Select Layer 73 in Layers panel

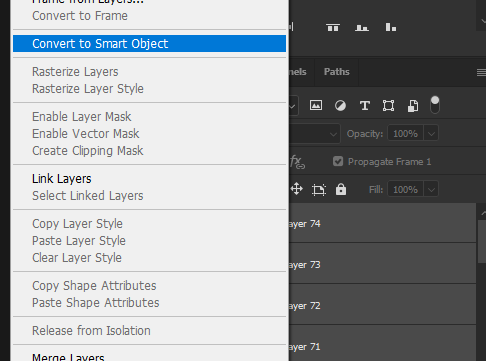click(x=382, y=264)
